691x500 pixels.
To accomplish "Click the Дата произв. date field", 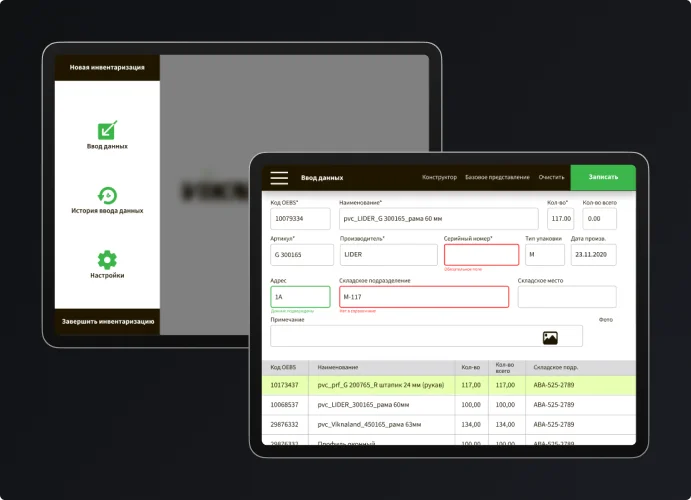I will click(593, 255).
